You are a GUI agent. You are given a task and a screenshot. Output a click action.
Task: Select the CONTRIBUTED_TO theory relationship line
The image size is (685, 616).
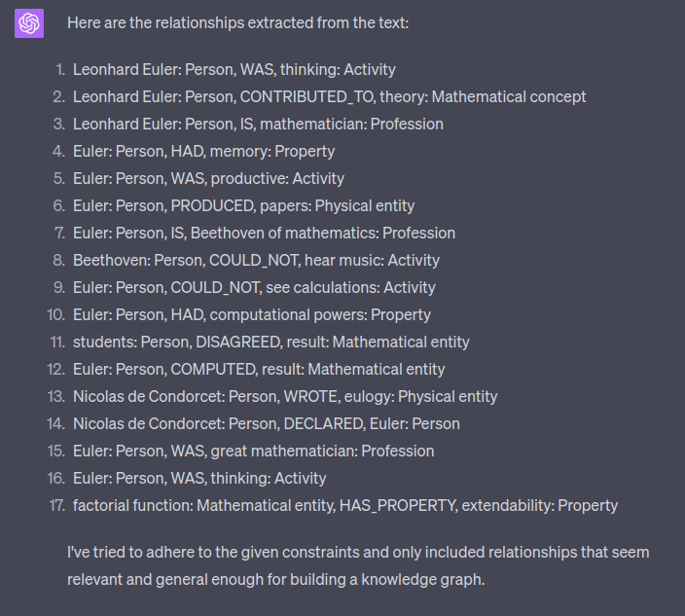329,96
